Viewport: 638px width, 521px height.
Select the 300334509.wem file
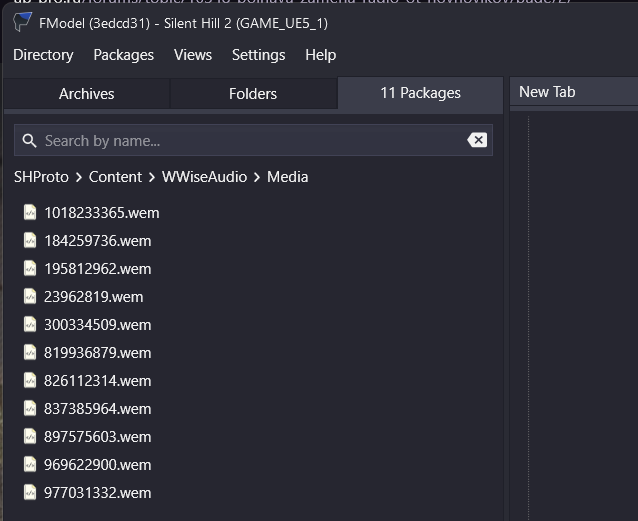point(97,324)
